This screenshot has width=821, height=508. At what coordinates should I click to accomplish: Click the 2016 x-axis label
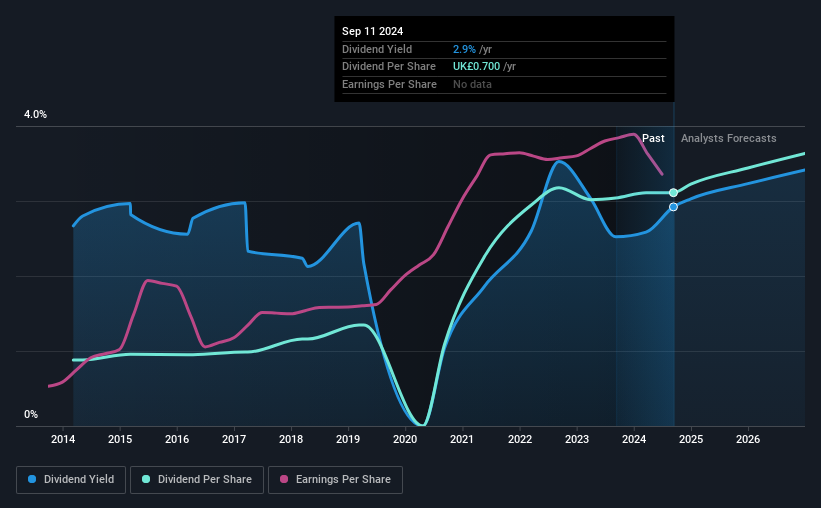[177, 439]
